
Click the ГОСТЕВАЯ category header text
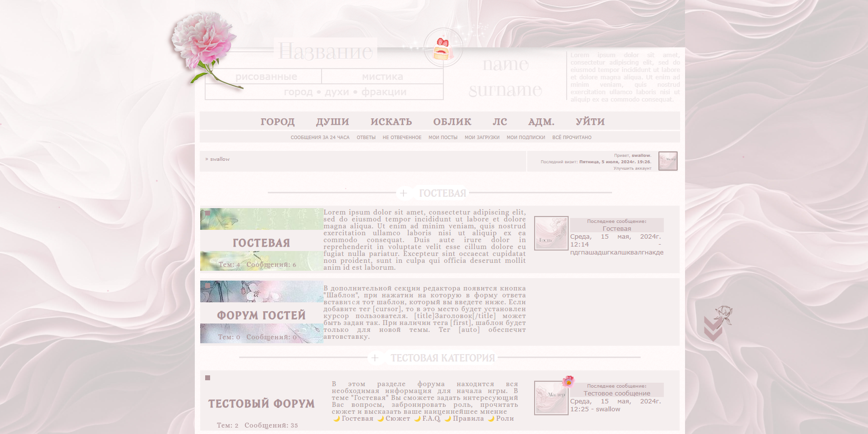click(442, 193)
